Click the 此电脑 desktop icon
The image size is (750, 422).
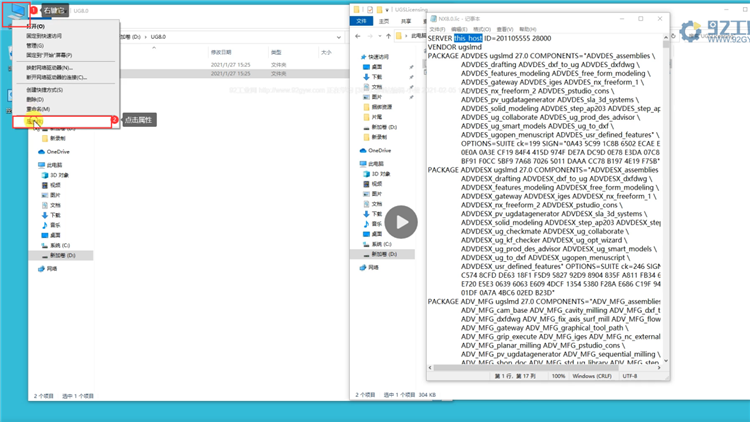click(x=16, y=13)
